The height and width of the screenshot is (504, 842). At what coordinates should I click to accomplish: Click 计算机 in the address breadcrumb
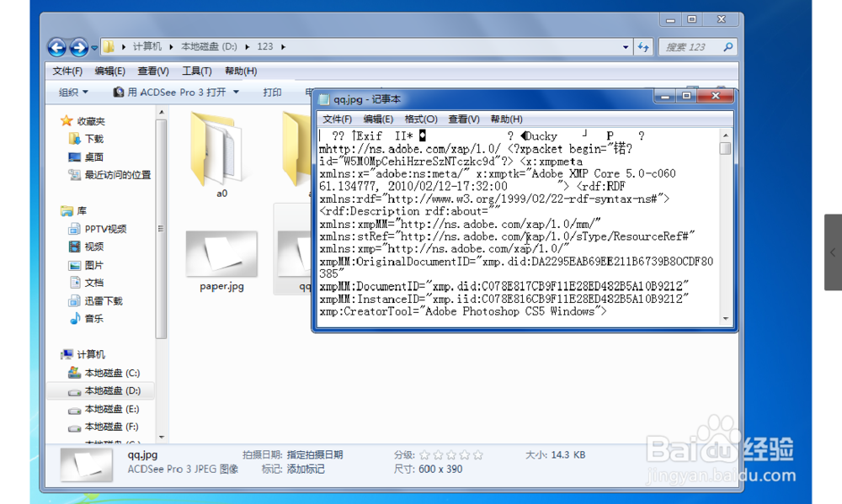tap(147, 46)
